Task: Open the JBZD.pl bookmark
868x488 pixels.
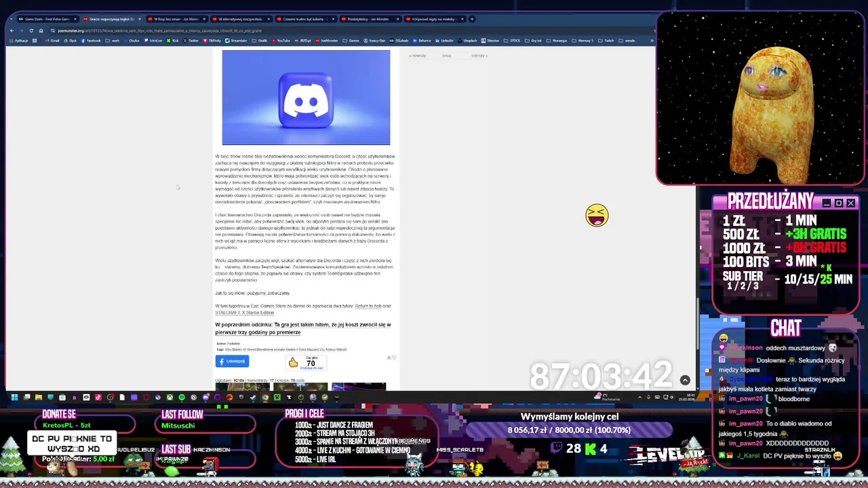Action: pos(302,41)
